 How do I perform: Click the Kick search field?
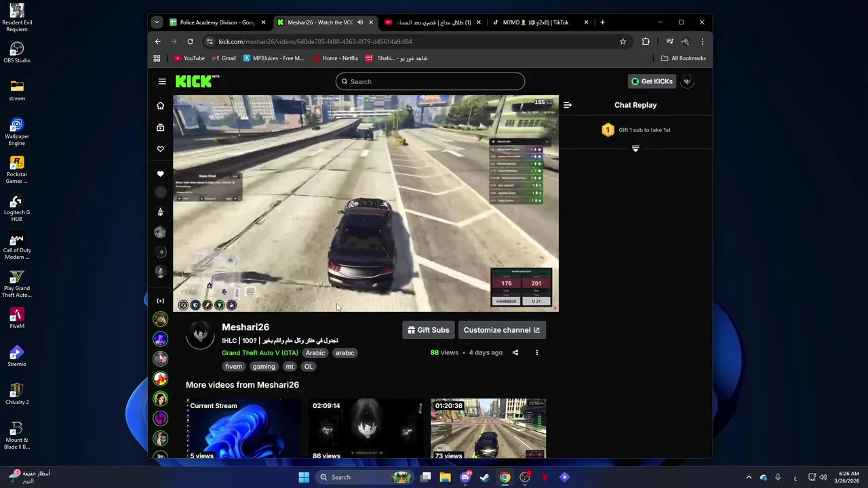point(430,81)
